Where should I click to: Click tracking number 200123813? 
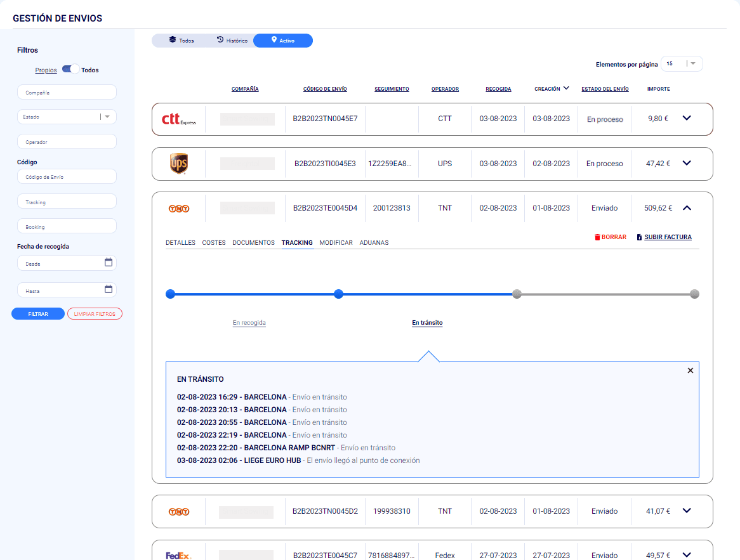click(x=392, y=208)
